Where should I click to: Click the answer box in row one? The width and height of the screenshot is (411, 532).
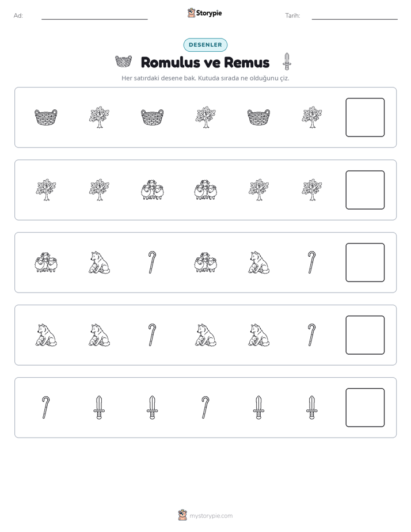point(365,117)
